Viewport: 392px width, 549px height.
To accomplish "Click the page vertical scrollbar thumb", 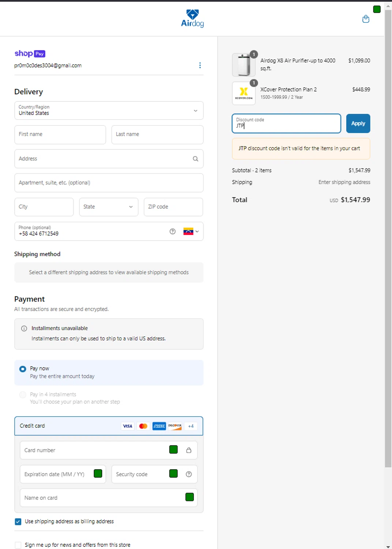I will pos(388,238).
